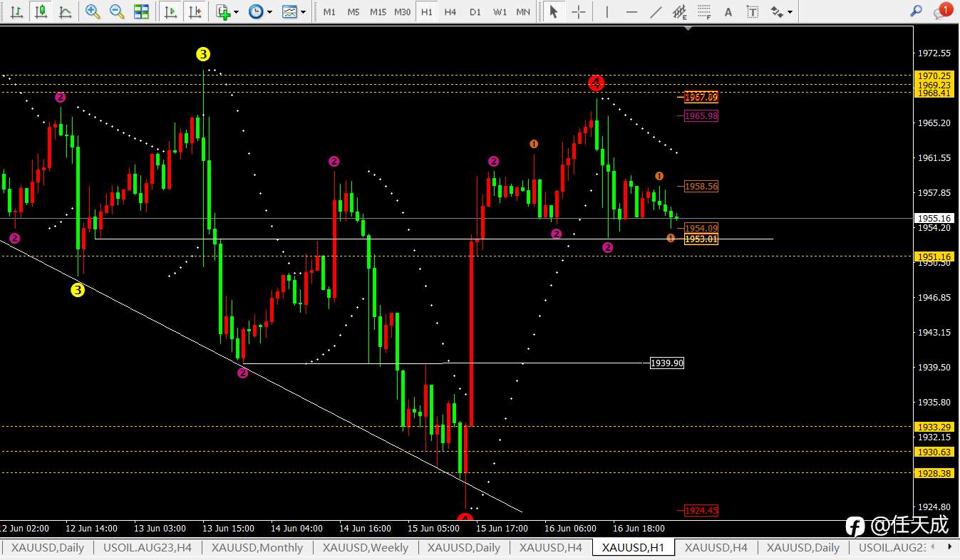Image resolution: width=960 pixels, height=560 pixels.
Task: Open the search magnifier
Action: tap(917, 11)
